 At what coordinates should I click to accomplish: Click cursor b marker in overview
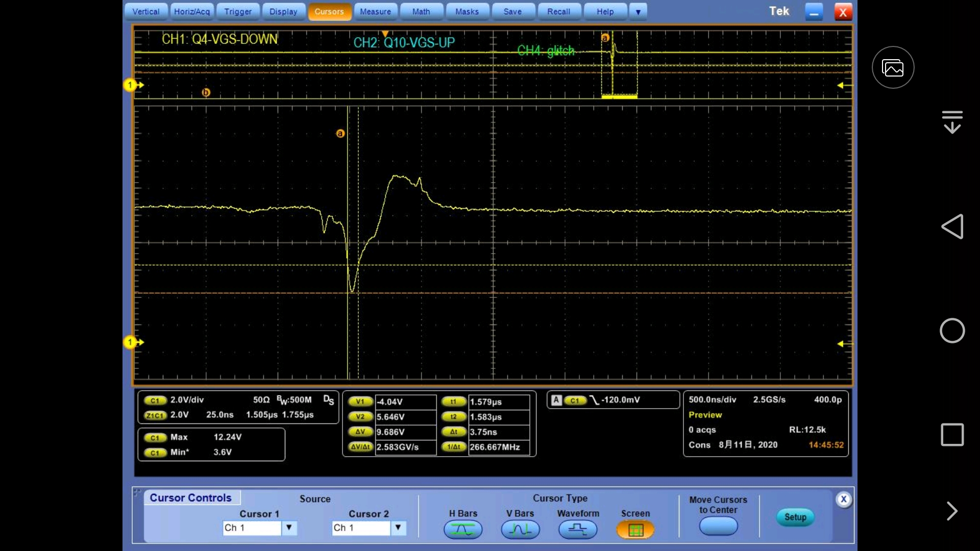(x=206, y=92)
